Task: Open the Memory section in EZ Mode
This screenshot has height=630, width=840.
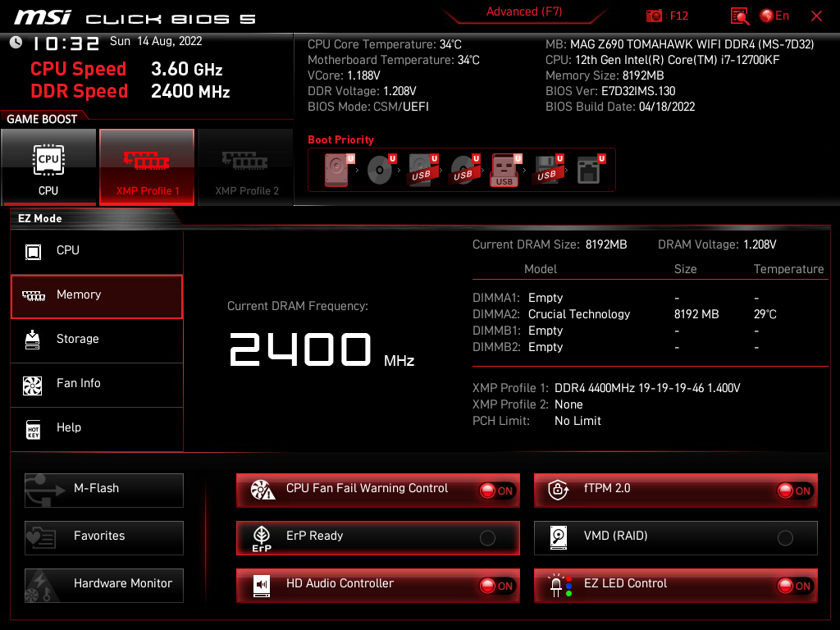Action: (97, 297)
